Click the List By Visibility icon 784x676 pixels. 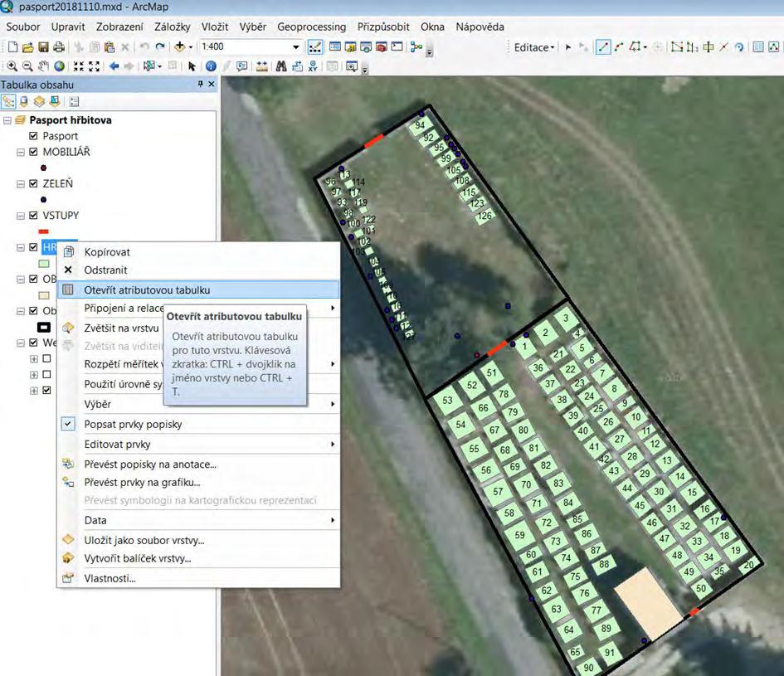click(39, 102)
